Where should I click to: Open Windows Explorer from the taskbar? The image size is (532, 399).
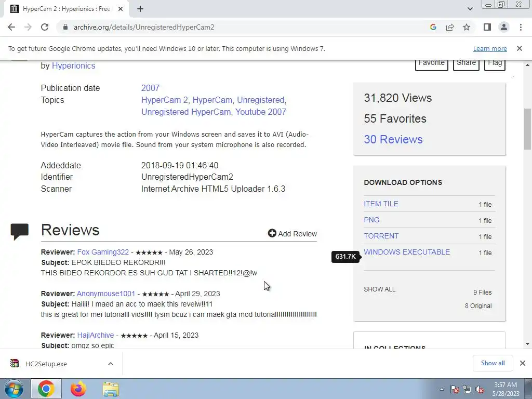pyautogui.click(x=111, y=389)
